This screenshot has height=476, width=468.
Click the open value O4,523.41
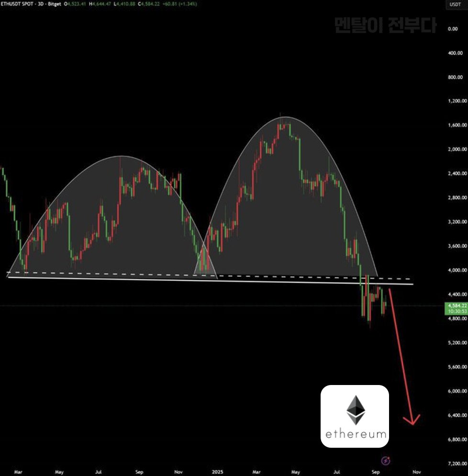75,4
